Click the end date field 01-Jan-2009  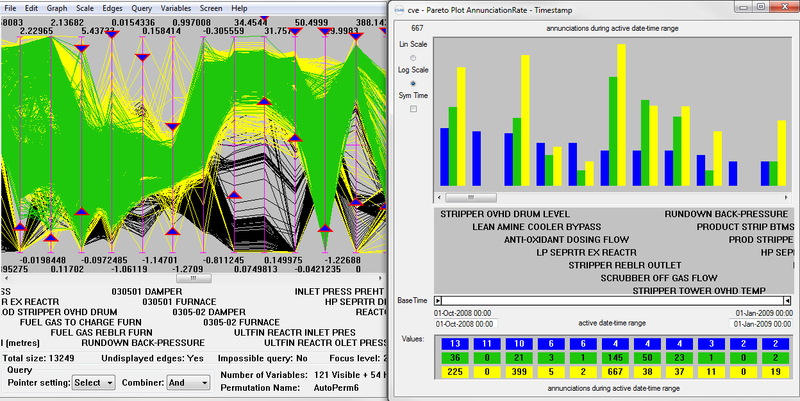[761, 324]
